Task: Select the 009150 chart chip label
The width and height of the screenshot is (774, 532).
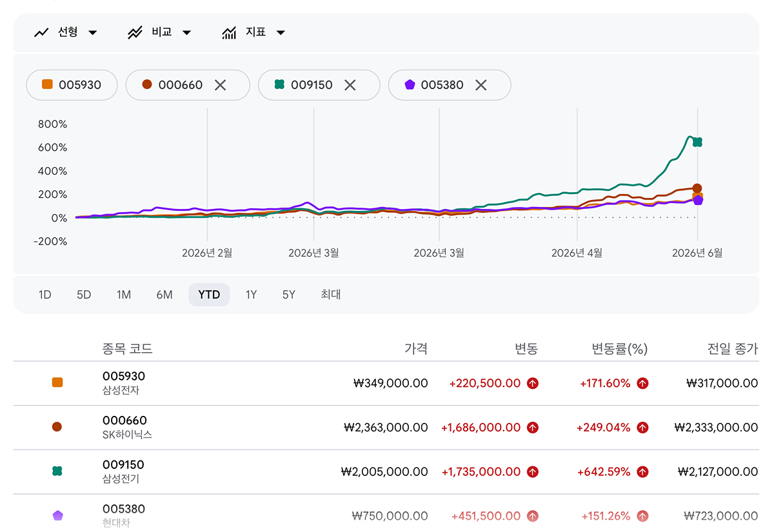Action: (312, 85)
